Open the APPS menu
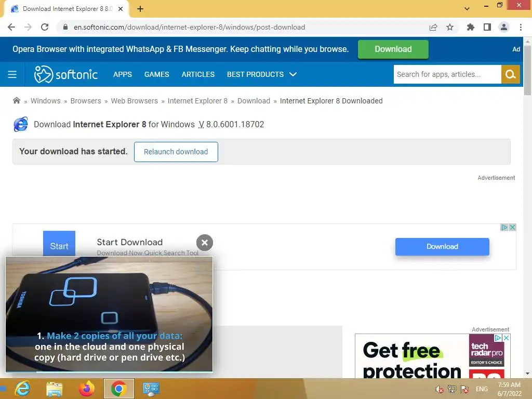This screenshot has width=532, height=399. coord(123,74)
